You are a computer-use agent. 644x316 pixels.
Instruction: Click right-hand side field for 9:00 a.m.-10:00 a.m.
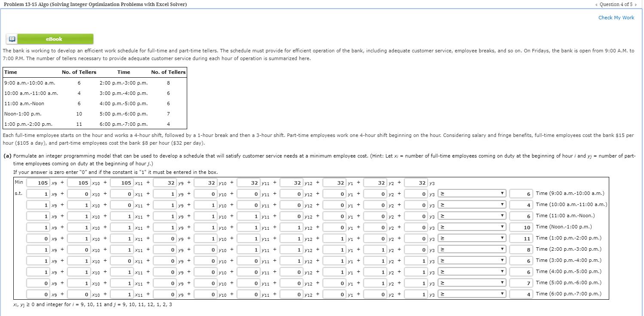(521, 194)
